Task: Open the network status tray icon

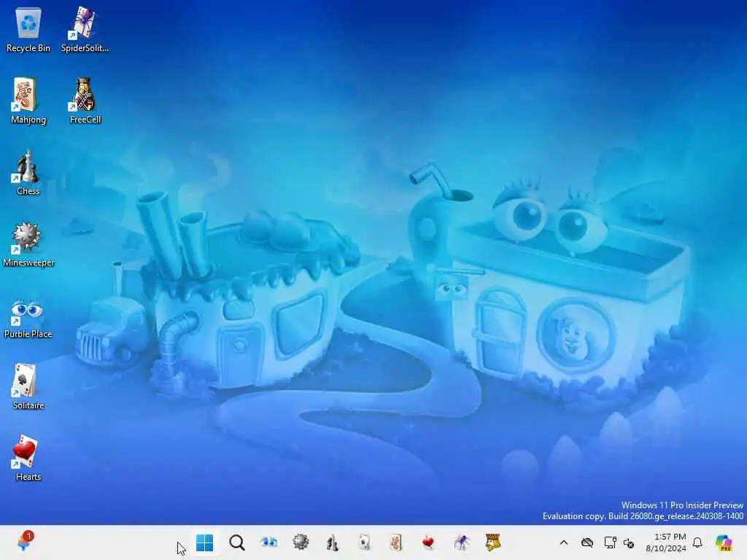Action: coord(610,542)
